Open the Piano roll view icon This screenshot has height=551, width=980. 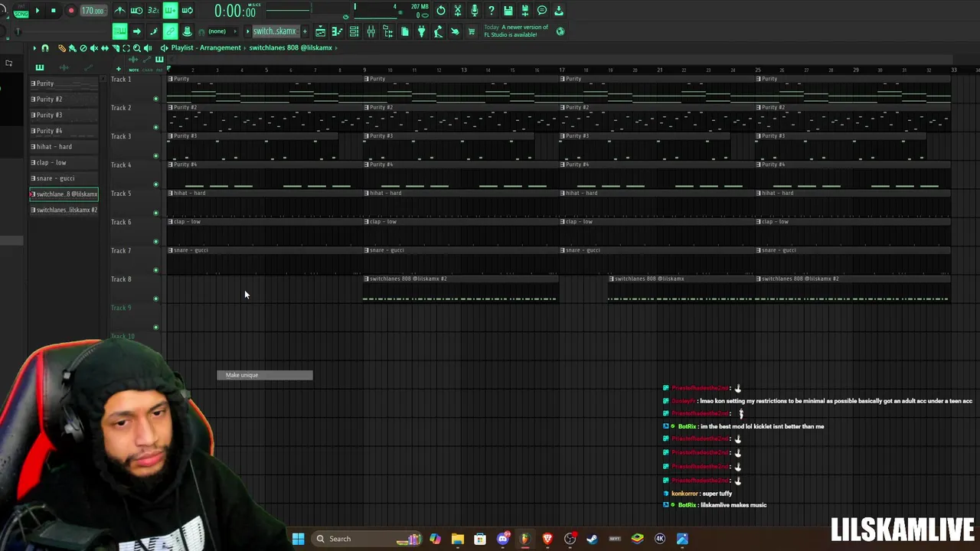[338, 31]
